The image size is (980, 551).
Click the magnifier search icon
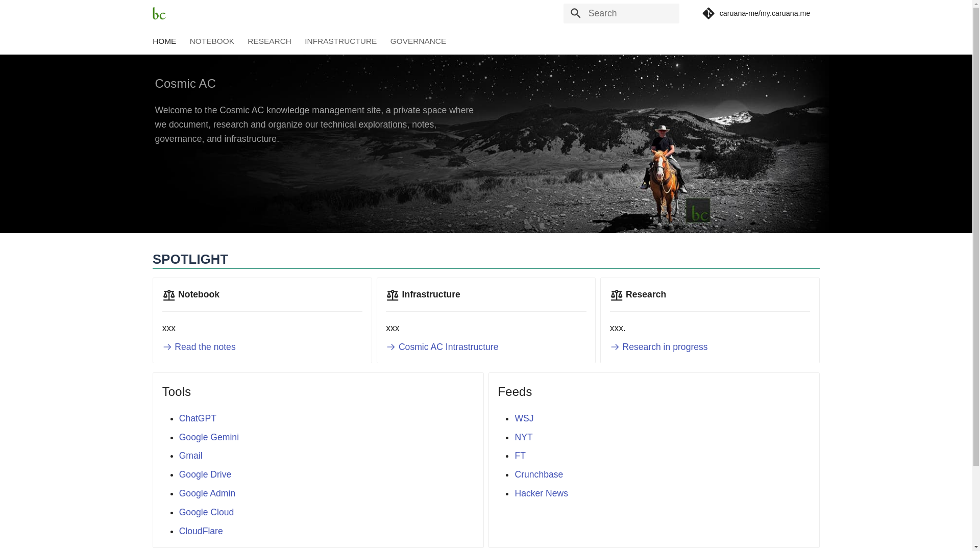(x=575, y=13)
